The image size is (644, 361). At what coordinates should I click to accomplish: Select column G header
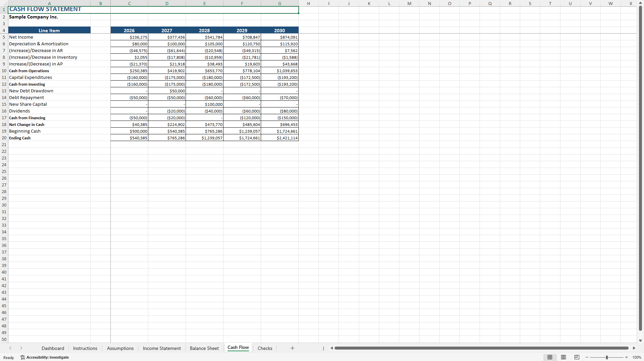point(280,3)
